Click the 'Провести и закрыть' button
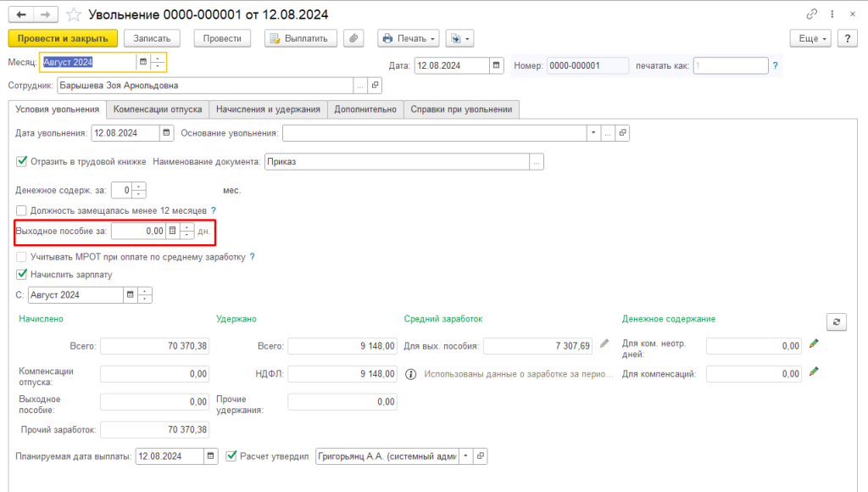The height and width of the screenshot is (492, 868). 62,38
